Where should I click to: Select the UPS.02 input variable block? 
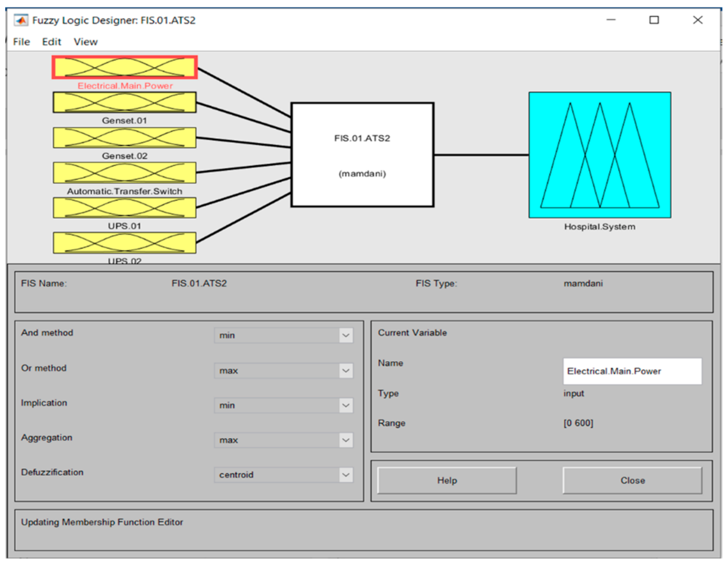[x=124, y=243]
